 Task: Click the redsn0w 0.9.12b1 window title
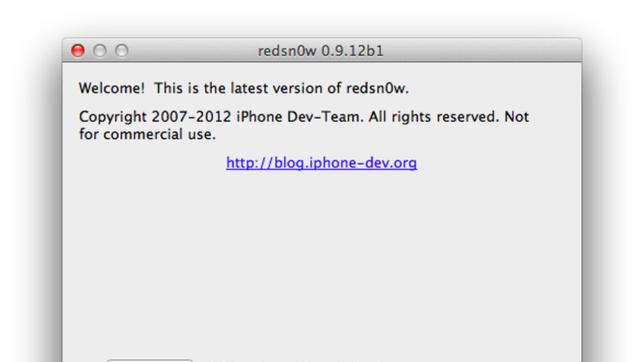pos(320,51)
